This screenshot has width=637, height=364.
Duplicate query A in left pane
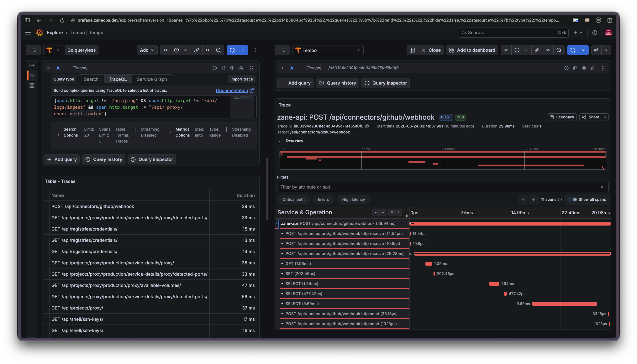coord(224,68)
